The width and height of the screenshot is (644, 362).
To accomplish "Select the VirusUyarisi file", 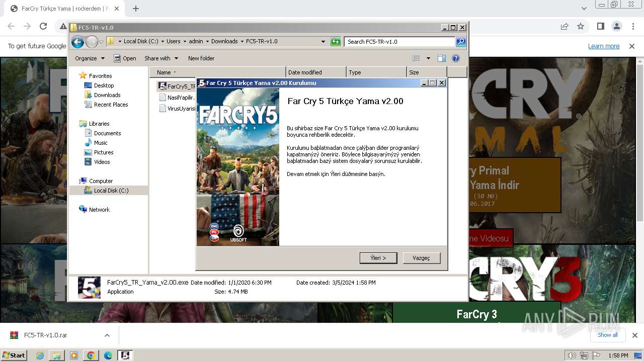I will pyautogui.click(x=176, y=109).
